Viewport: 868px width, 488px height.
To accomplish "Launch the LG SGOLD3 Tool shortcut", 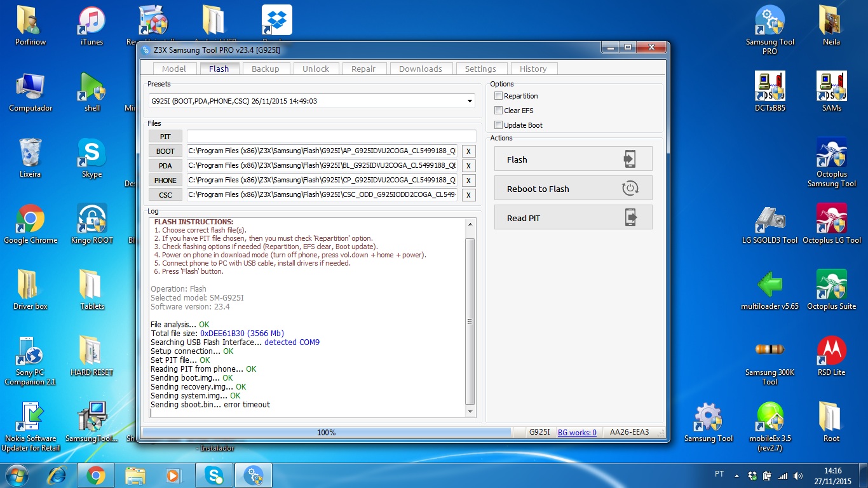I will click(x=770, y=224).
